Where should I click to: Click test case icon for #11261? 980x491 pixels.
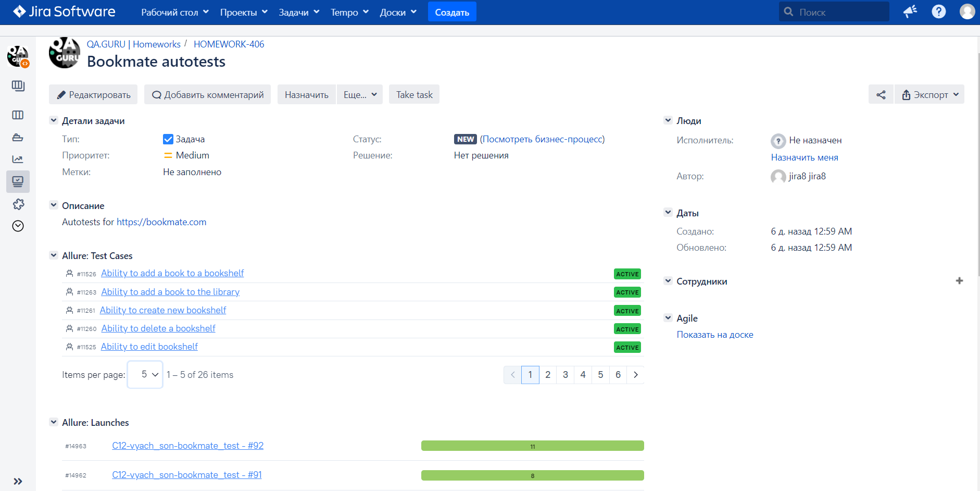(x=69, y=310)
